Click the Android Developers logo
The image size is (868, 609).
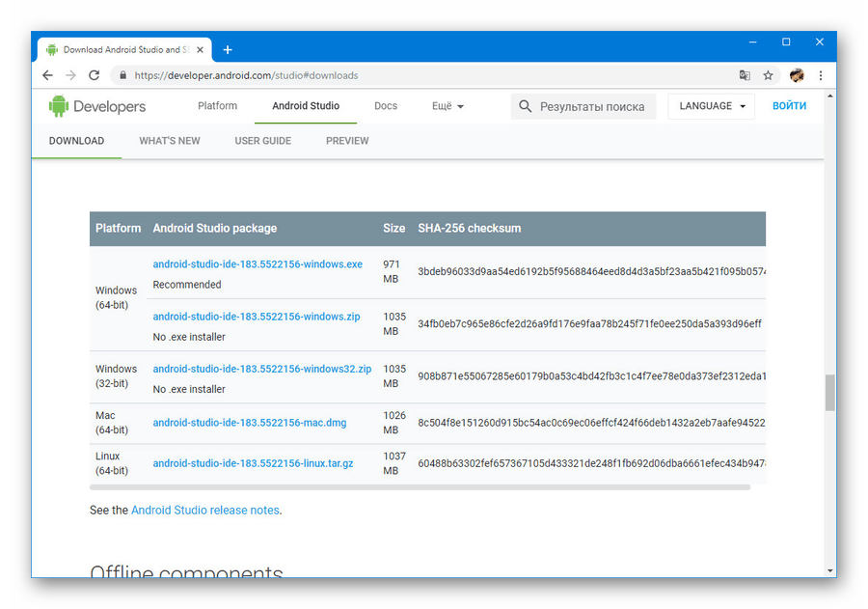[x=96, y=106]
